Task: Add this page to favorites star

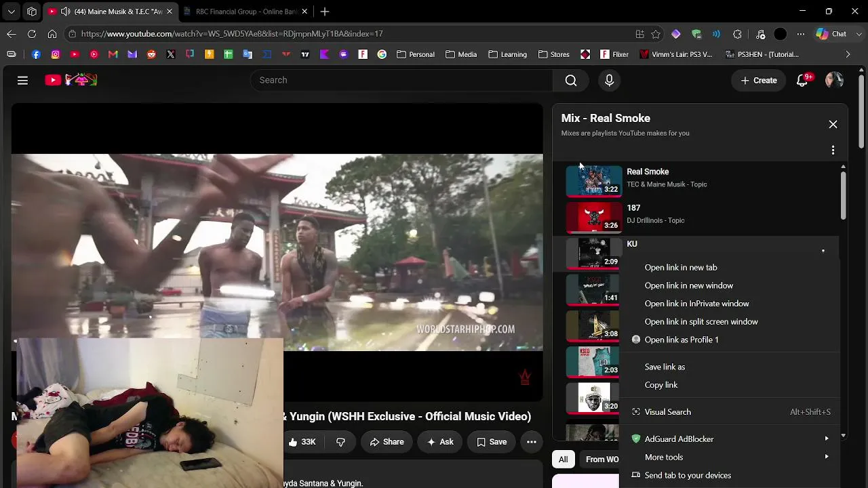Action: (x=656, y=33)
